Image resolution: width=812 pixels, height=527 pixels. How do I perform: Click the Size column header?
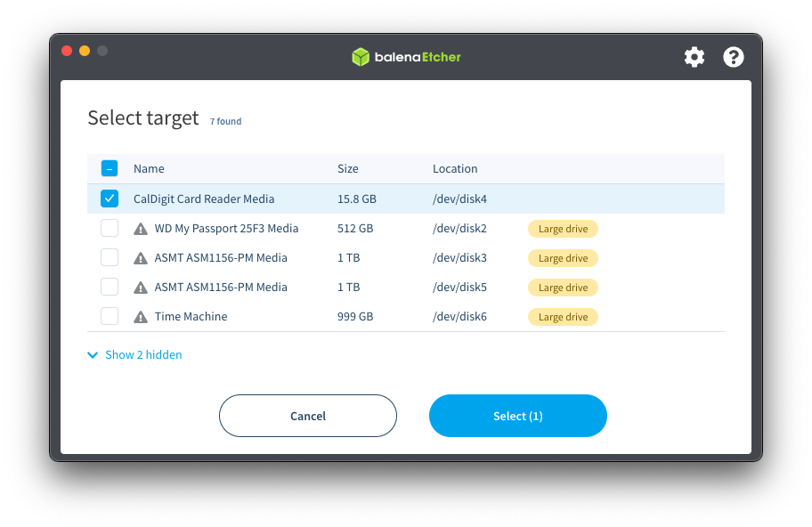pyautogui.click(x=347, y=169)
